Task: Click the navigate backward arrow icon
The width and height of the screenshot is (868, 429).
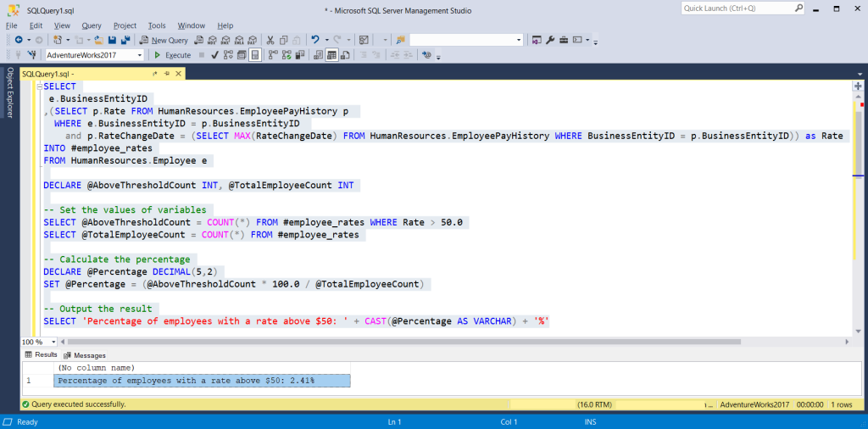Action: coord(19,40)
